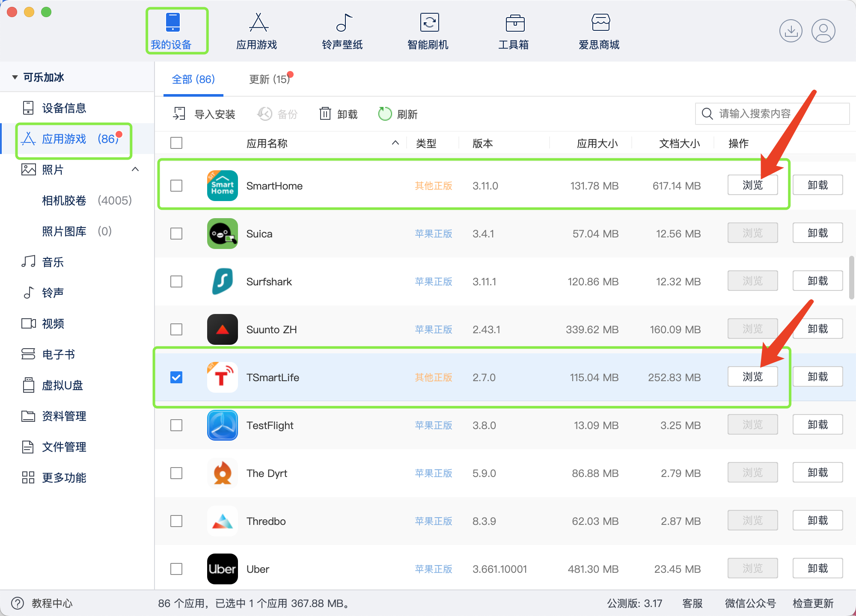Check The Dyrt row checkbox
Screen dimensions: 856x616
point(176,473)
